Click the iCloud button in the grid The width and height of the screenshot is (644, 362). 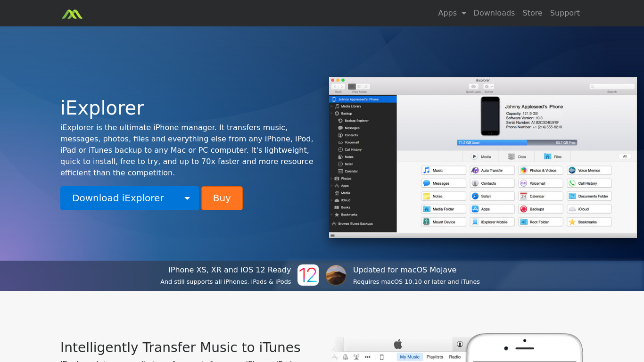[589, 209]
